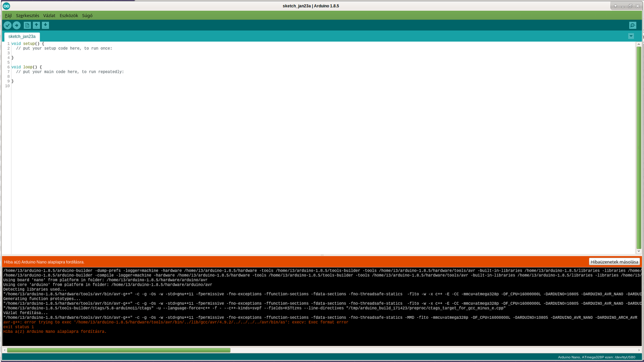644x362 pixels.
Task: Open the Szerkesztés menu
Action: pos(28,16)
